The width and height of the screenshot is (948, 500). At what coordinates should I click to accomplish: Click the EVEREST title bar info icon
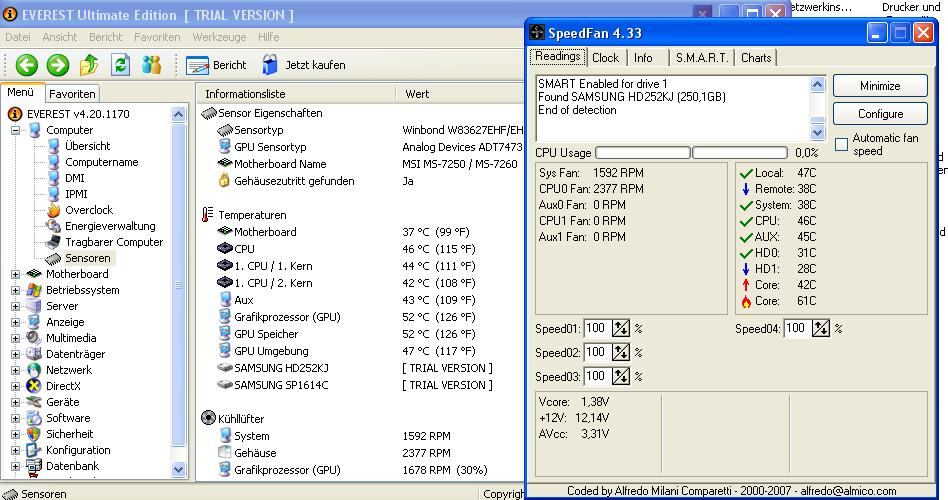[x=10, y=15]
